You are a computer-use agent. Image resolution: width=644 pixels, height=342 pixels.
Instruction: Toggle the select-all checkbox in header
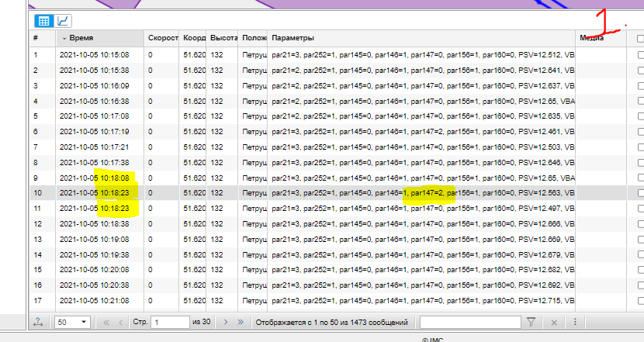(x=639, y=38)
